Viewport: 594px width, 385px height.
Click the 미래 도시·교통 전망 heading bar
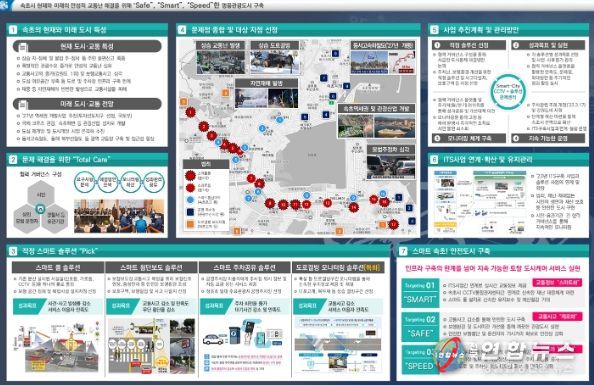pyautogui.click(x=87, y=104)
